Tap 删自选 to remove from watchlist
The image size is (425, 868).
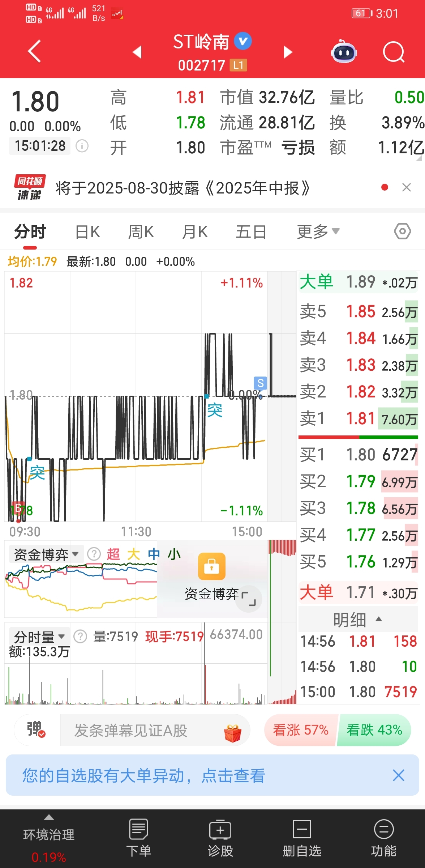point(302,838)
